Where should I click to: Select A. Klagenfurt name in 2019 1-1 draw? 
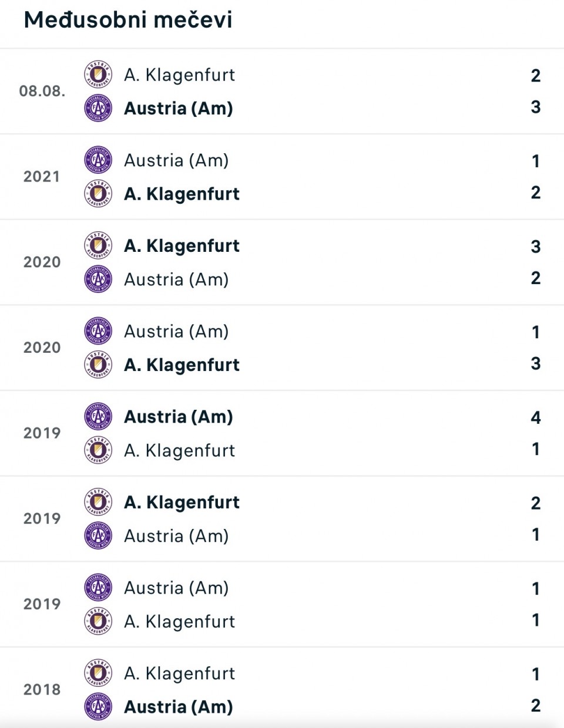click(x=179, y=621)
